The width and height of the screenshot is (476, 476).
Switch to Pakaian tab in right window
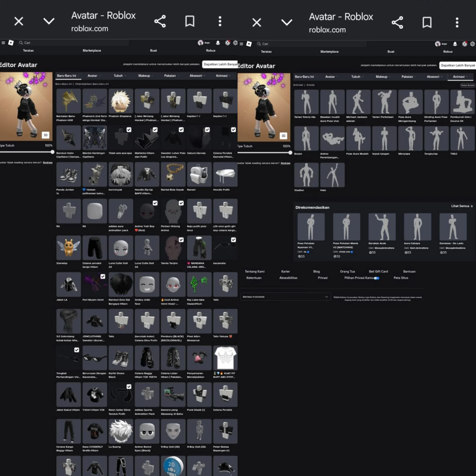409,77
